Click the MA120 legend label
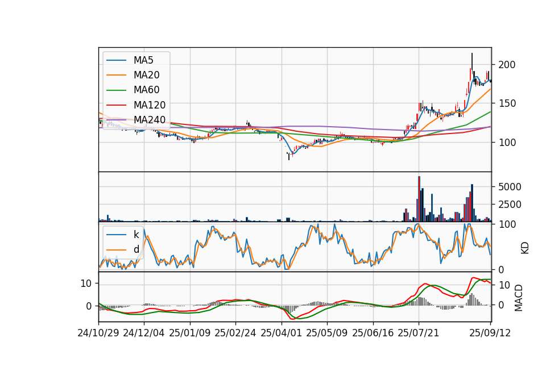 point(150,105)
